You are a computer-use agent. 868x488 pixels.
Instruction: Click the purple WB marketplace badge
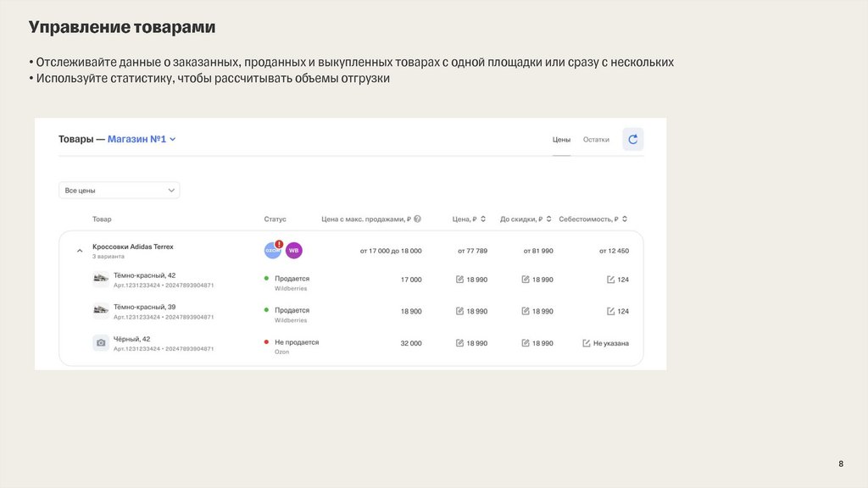[x=293, y=251]
